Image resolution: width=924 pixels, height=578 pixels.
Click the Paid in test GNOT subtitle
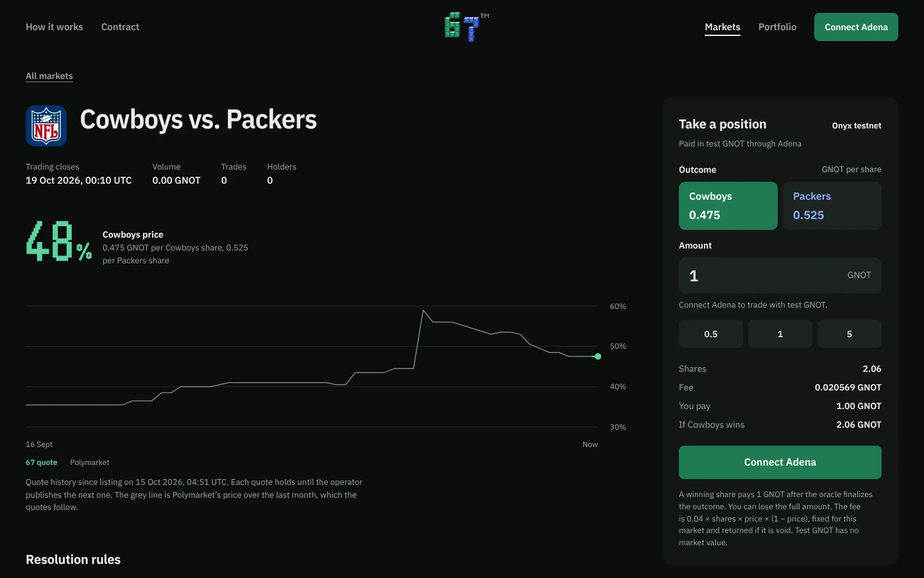[x=740, y=144]
